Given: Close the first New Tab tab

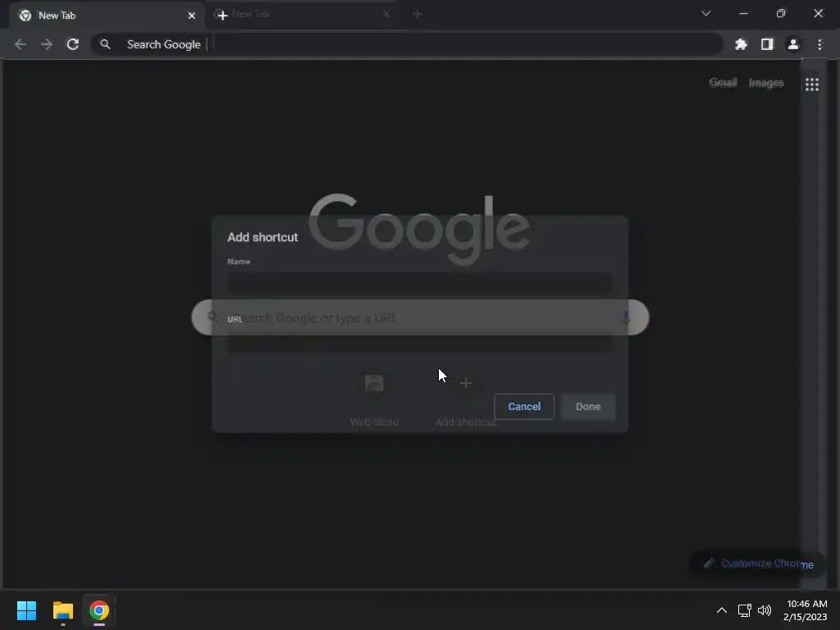Looking at the screenshot, I should pos(191,16).
